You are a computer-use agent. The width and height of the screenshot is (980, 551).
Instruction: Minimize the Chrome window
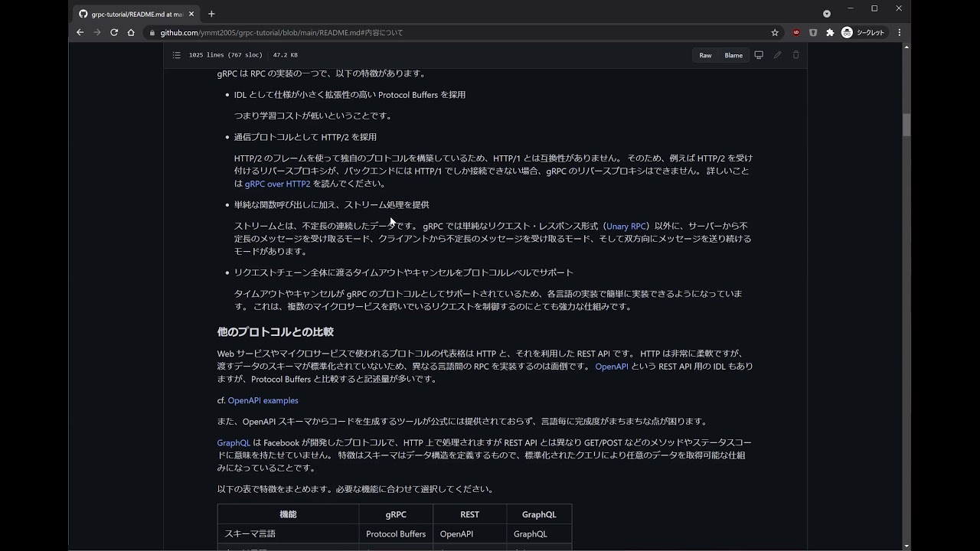(x=851, y=8)
